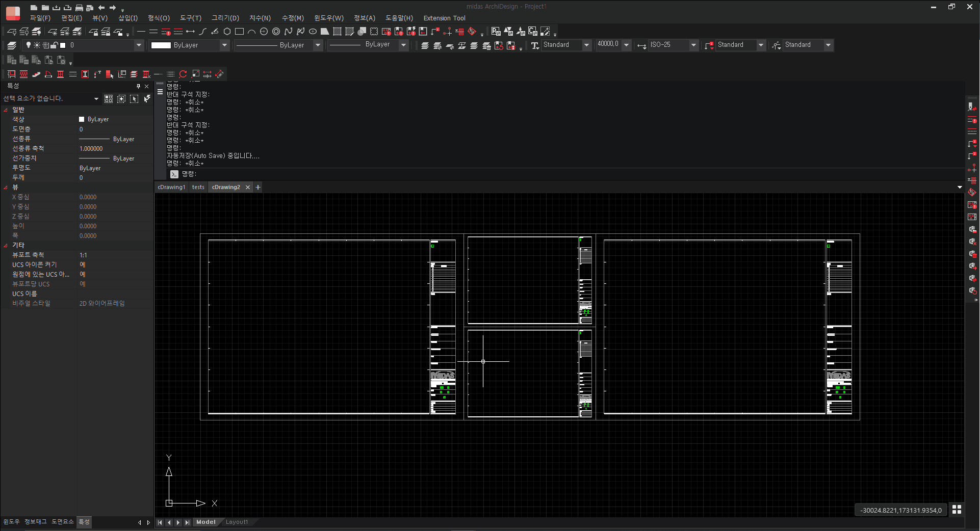Switch to the cDrawing1 tab
Viewport: 980px width, 531px height.
(x=171, y=188)
